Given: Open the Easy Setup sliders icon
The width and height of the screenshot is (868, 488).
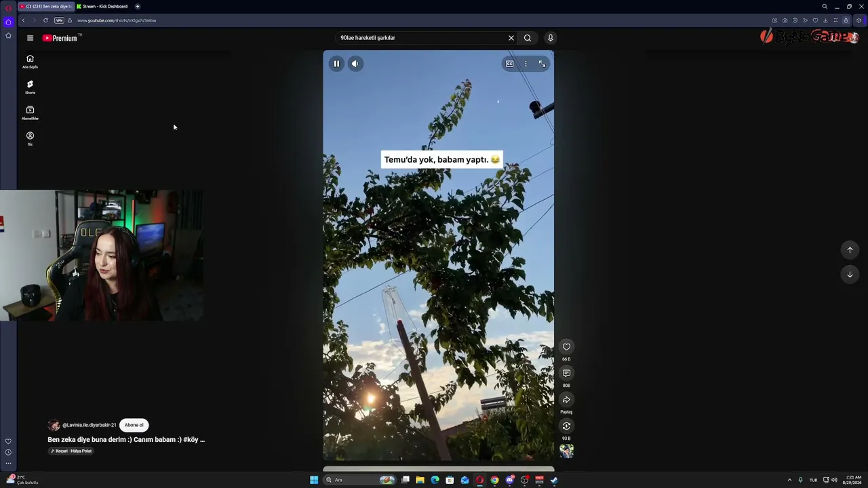Looking at the screenshot, I should 835,20.
